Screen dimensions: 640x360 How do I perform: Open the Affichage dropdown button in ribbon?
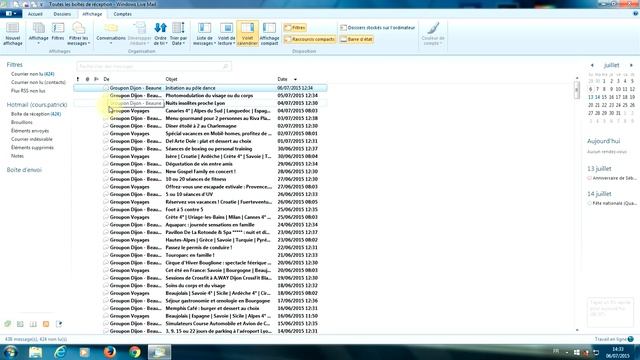click(38, 33)
